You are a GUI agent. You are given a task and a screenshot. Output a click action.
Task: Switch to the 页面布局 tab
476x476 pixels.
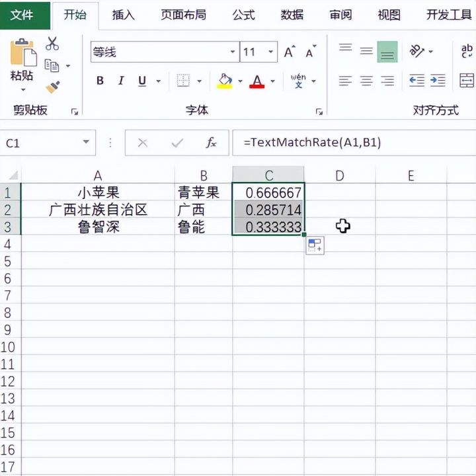[183, 15]
